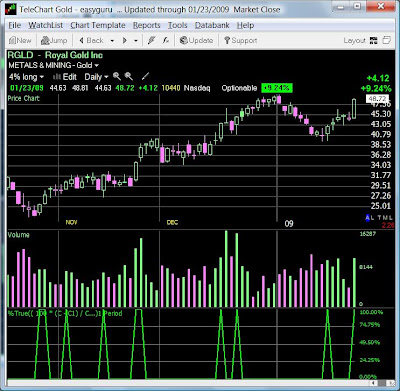Click the +4.12 change value at top right
This screenshot has width=400, height=391.
pyautogui.click(x=378, y=78)
